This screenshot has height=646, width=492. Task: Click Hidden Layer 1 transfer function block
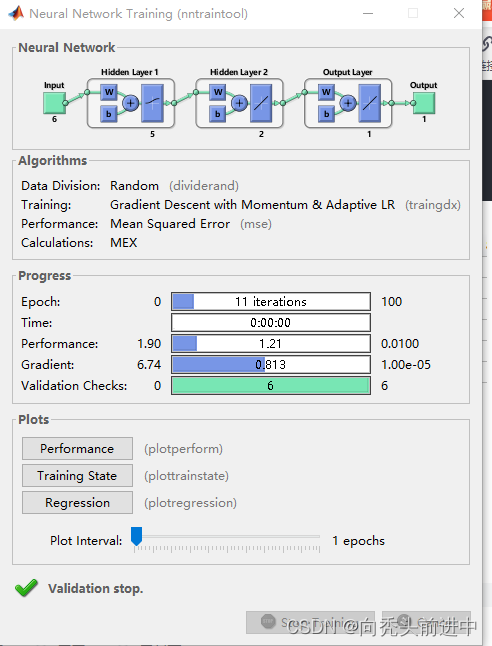tap(152, 103)
